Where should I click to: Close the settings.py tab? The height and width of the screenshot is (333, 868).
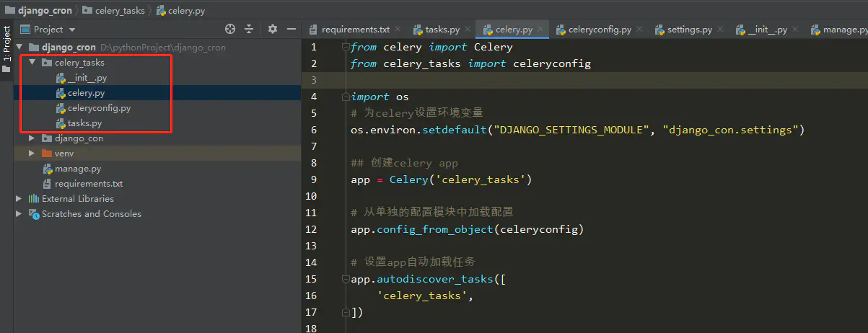pyautogui.click(x=721, y=30)
